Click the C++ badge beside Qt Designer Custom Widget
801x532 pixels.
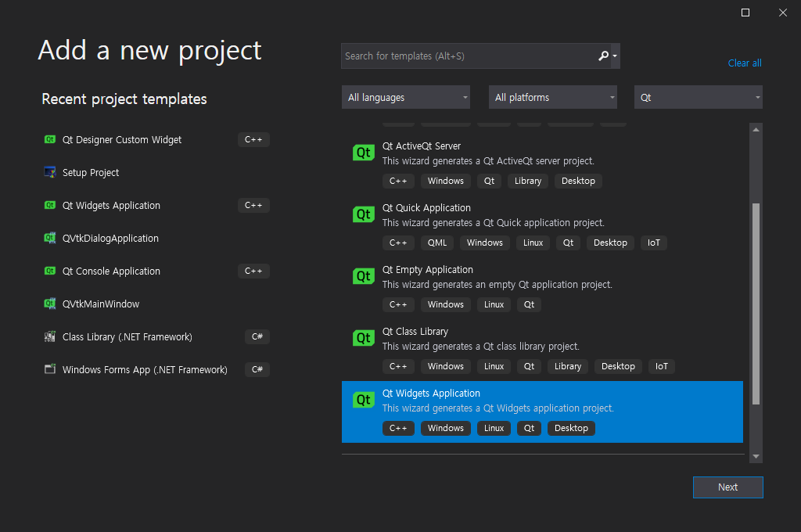click(x=253, y=139)
